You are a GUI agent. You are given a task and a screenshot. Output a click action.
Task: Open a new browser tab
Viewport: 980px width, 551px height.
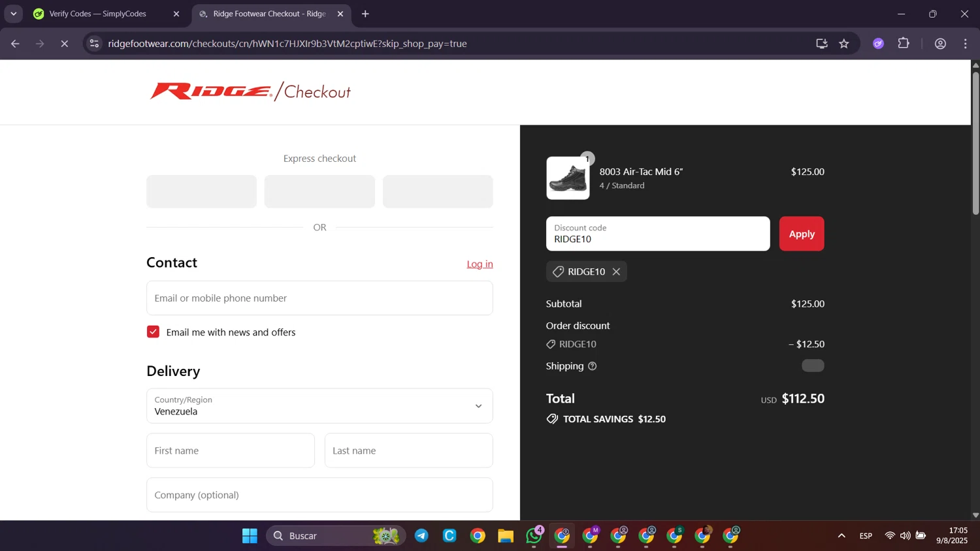click(x=365, y=14)
